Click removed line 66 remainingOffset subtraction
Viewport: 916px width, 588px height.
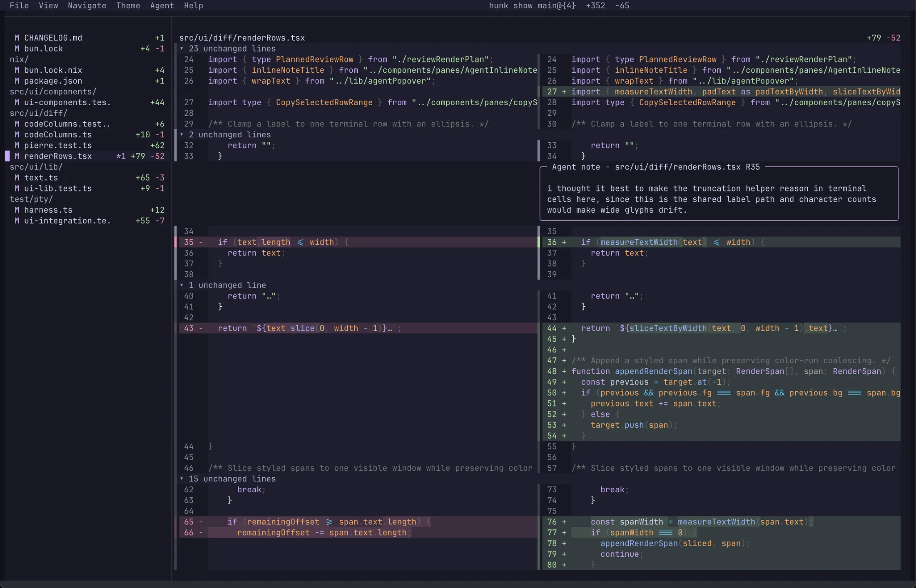358,533
